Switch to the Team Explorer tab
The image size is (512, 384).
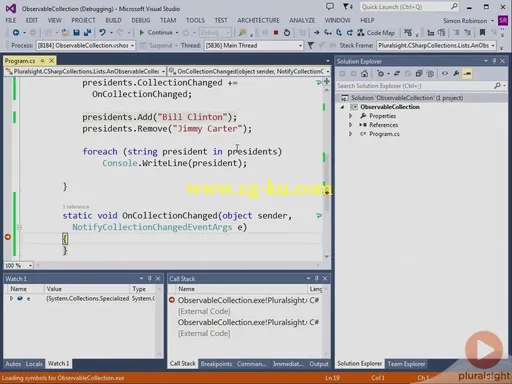406,364
